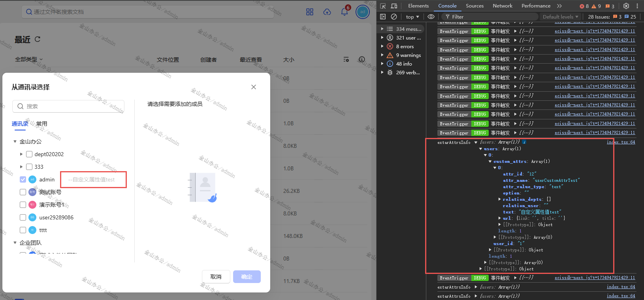Screen dimensions: 644x300
Task: Select DevTools inspect element picker icon
Action: coord(383,6)
